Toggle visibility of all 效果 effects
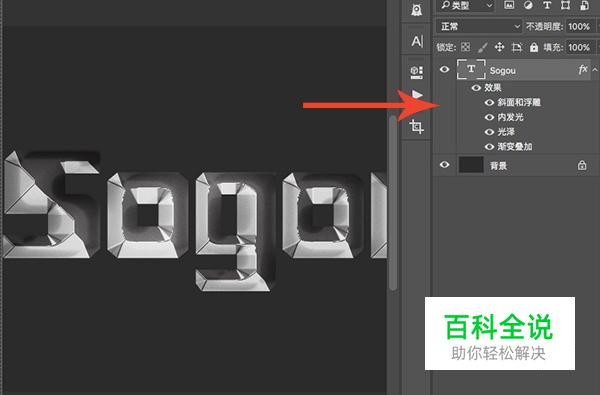The width and height of the screenshot is (600, 395). (476, 88)
